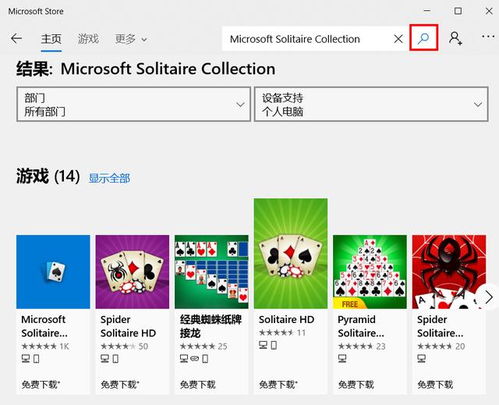Expand the 更多 menu
Viewport: 499px width, 405px height.
pos(131,39)
